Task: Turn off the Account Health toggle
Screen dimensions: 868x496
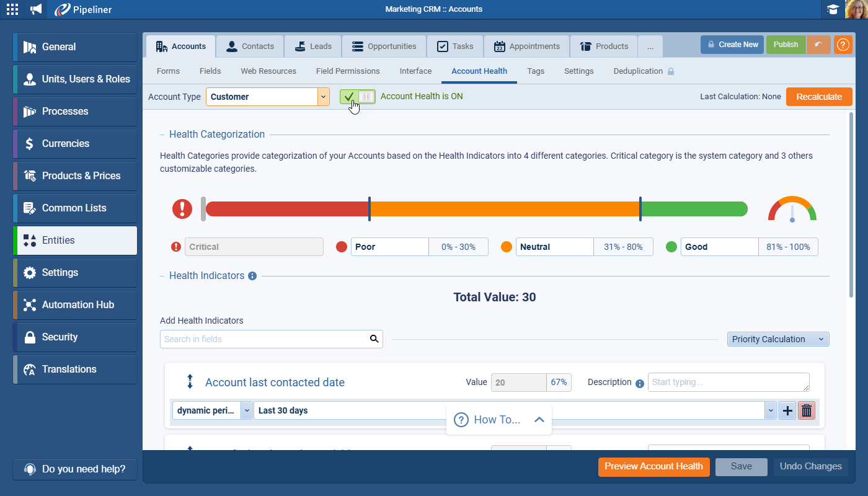Action: pos(358,97)
